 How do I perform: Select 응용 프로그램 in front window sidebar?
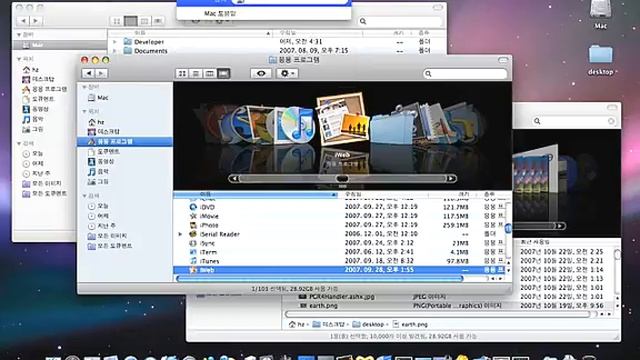[x=125, y=142]
